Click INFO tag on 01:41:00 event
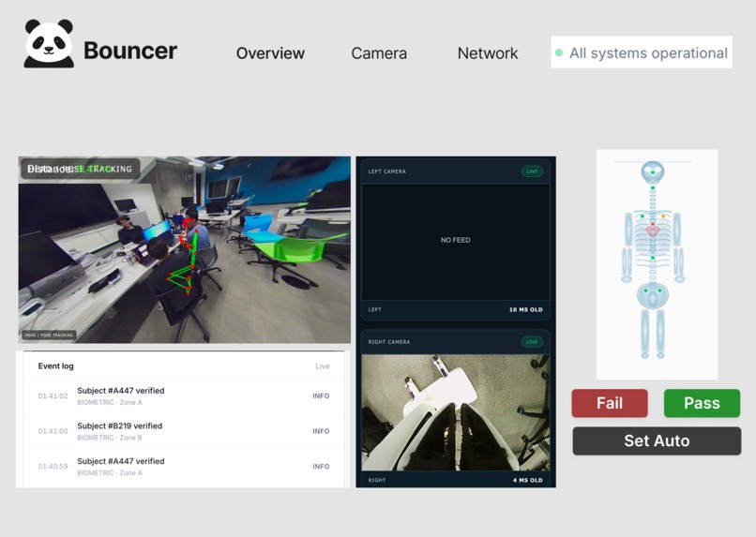The image size is (756, 537). tap(321, 431)
